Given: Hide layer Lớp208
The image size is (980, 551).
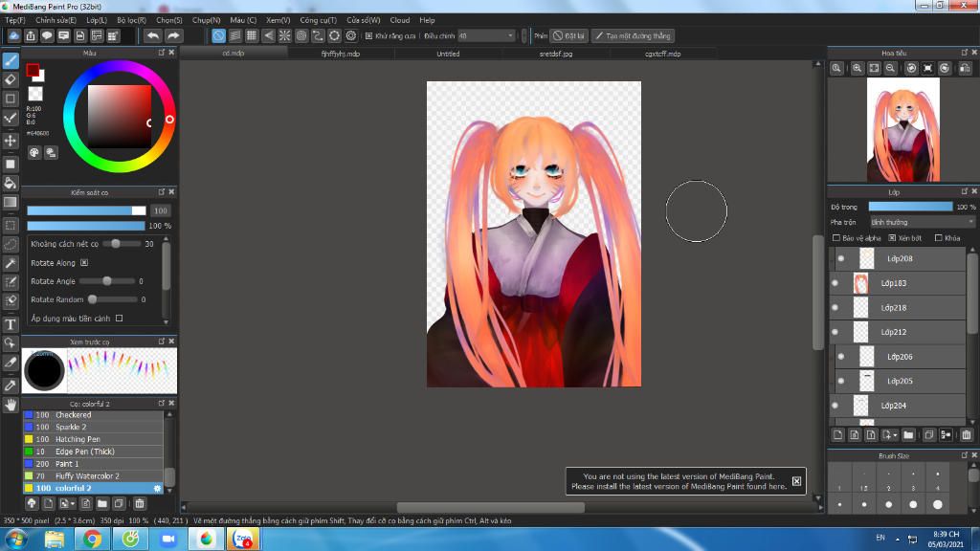Looking at the screenshot, I should click(x=841, y=258).
